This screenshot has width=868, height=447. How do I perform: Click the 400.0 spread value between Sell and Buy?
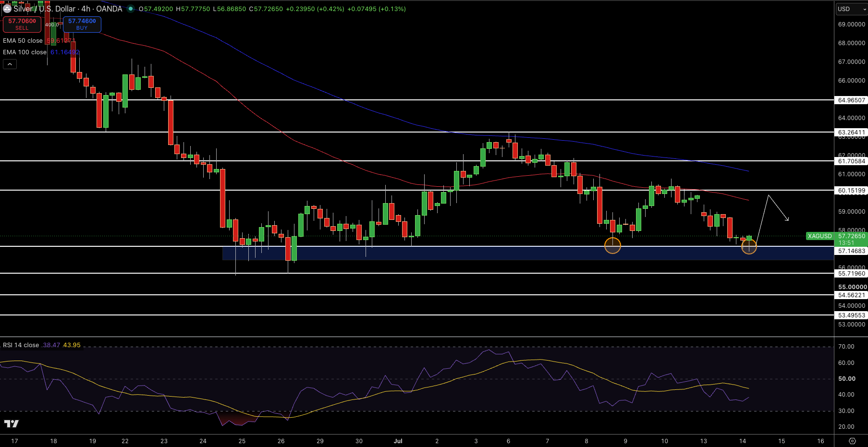pos(52,24)
